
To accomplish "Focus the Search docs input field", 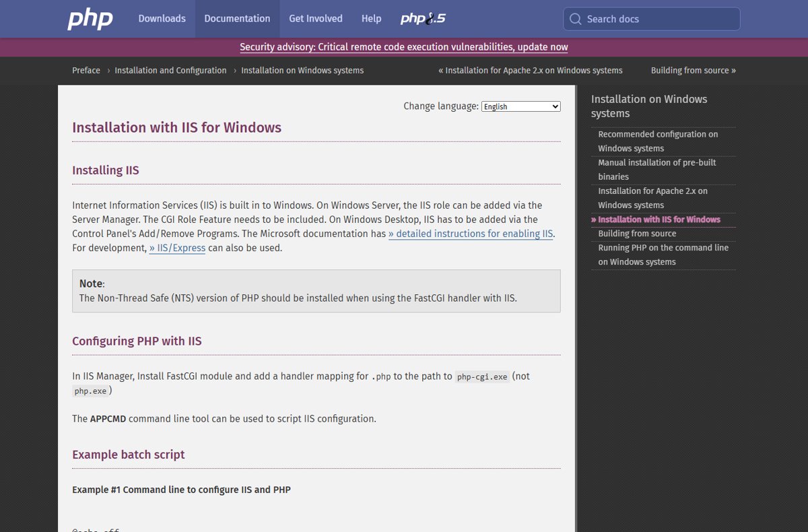I will [x=652, y=19].
